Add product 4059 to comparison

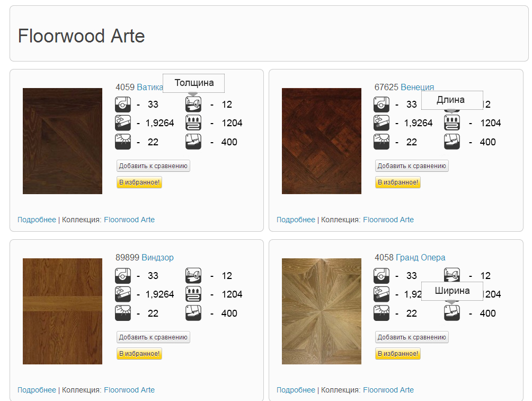tap(153, 166)
